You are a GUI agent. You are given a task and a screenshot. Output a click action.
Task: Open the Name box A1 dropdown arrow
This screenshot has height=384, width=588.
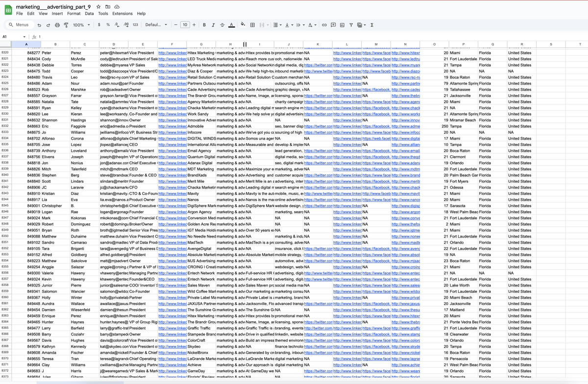(x=24, y=37)
